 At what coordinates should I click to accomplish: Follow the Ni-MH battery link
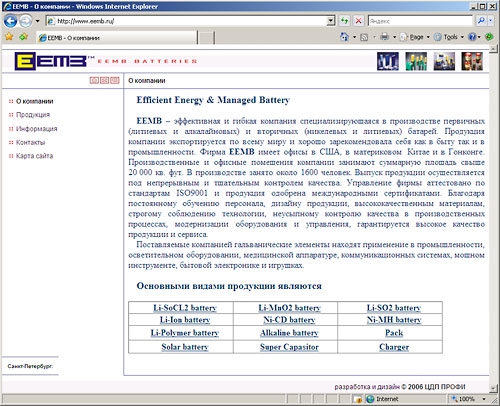394,320
